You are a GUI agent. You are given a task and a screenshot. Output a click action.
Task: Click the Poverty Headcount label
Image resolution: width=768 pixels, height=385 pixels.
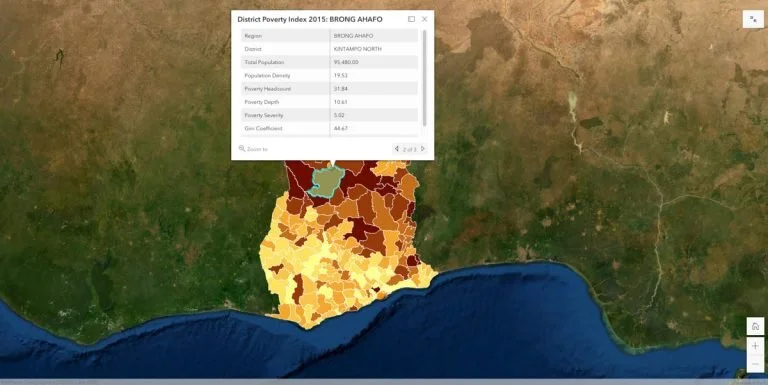pos(267,89)
